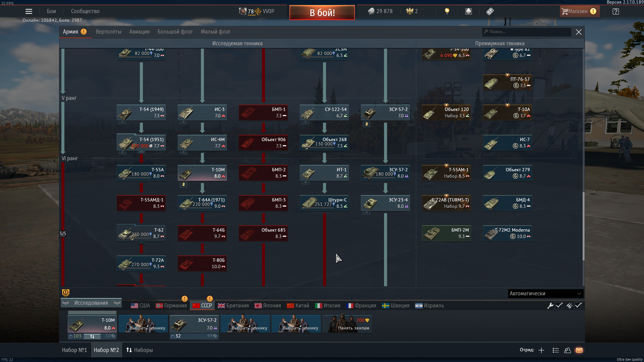Toggle auto-refill ammo checkbox
Viewport: 644px width, 362px height.
[x=578, y=306]
